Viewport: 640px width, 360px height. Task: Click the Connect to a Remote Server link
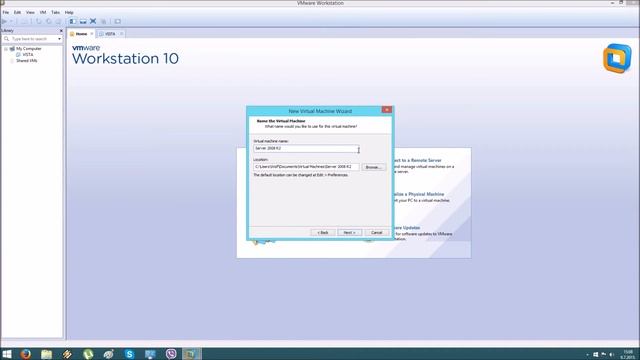pyautogui.click(x=417, y=160)
